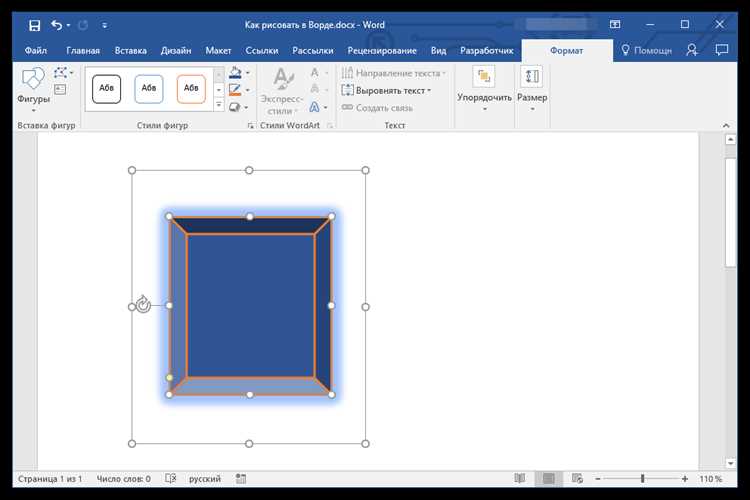Image resolution: width=750 pixels, height=500 pixels.
Task: Click the top-left canvas sizing handle
Action: [x=132, y=170]
